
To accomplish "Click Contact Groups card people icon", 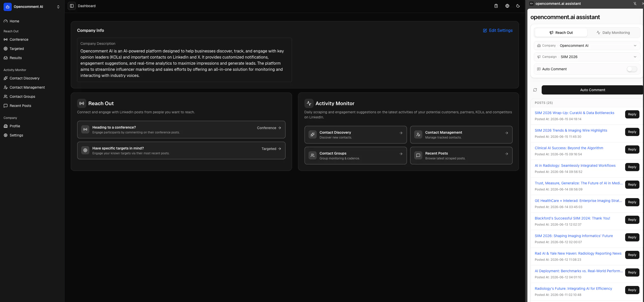I will tap(313, 155).
